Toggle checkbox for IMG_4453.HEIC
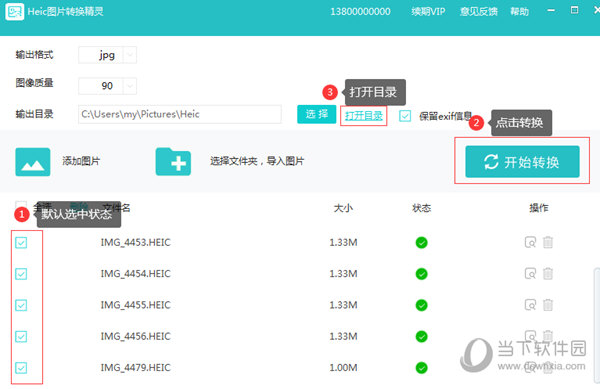 (21, 243)
